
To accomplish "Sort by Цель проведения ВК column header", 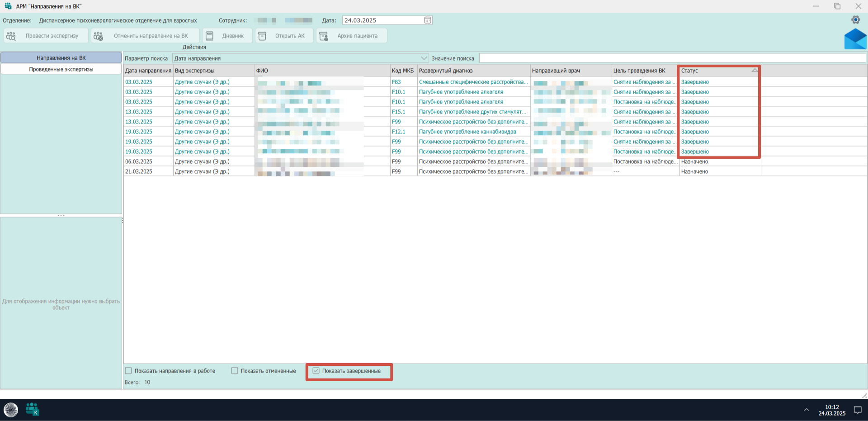I will (x=646, y=71).
